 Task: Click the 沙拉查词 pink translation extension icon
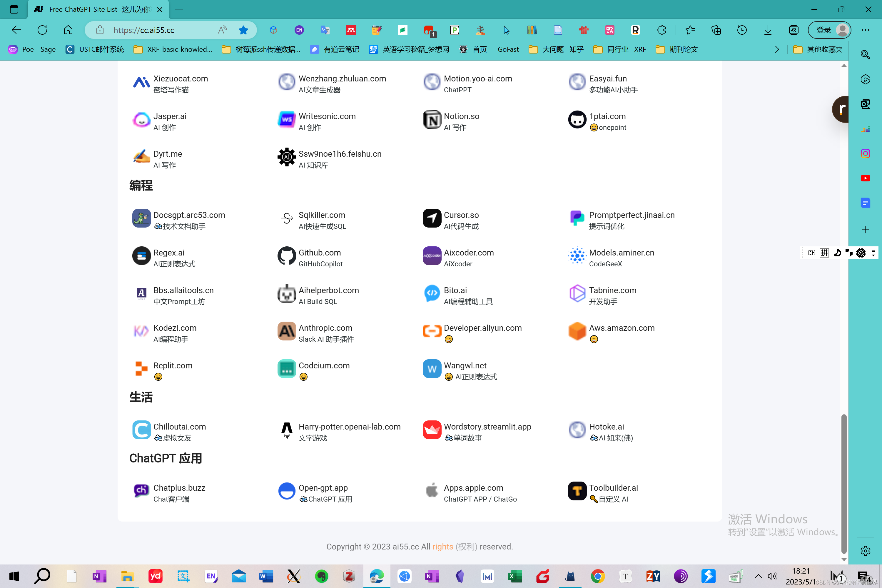610,30
